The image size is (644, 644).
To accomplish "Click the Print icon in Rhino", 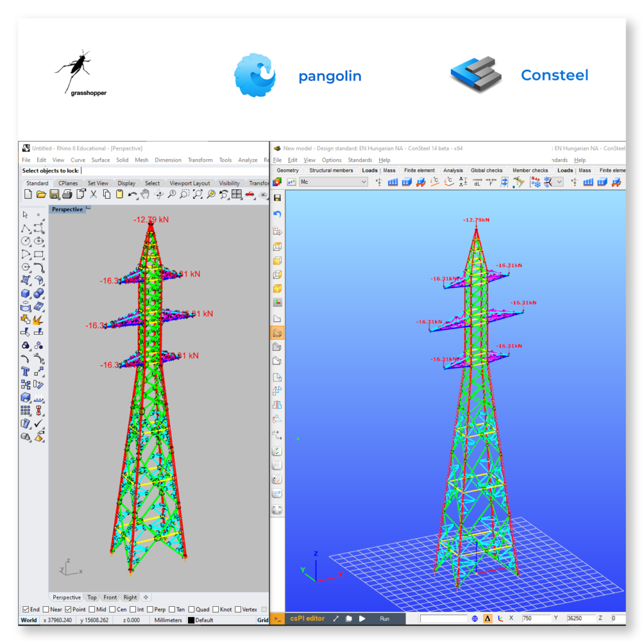I will click(x=67, y=194).
